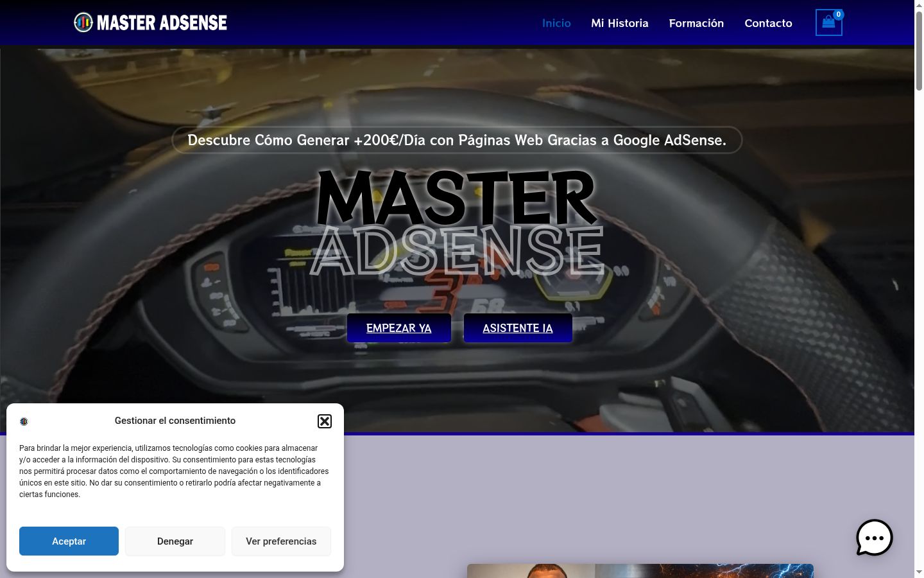The height and width of the screenshot is (578, 924).
Task: Click the EMPEZAR YA button
Action: pyautogui.click(x=399, y=328)
